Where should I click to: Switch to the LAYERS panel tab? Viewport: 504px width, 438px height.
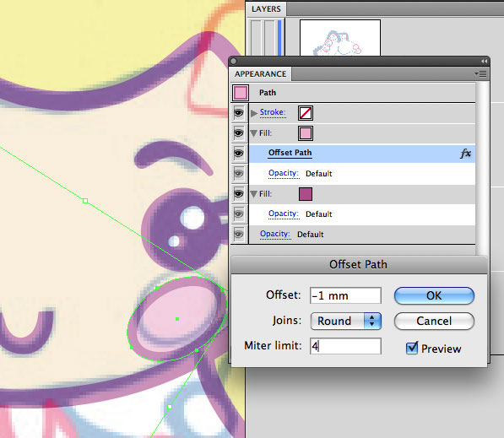pos(266,9)
